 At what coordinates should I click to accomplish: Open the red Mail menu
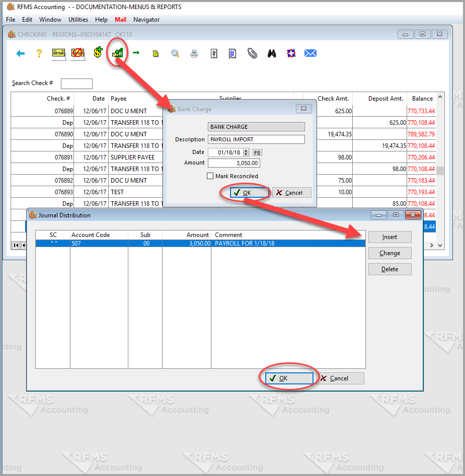coord(120,20)
